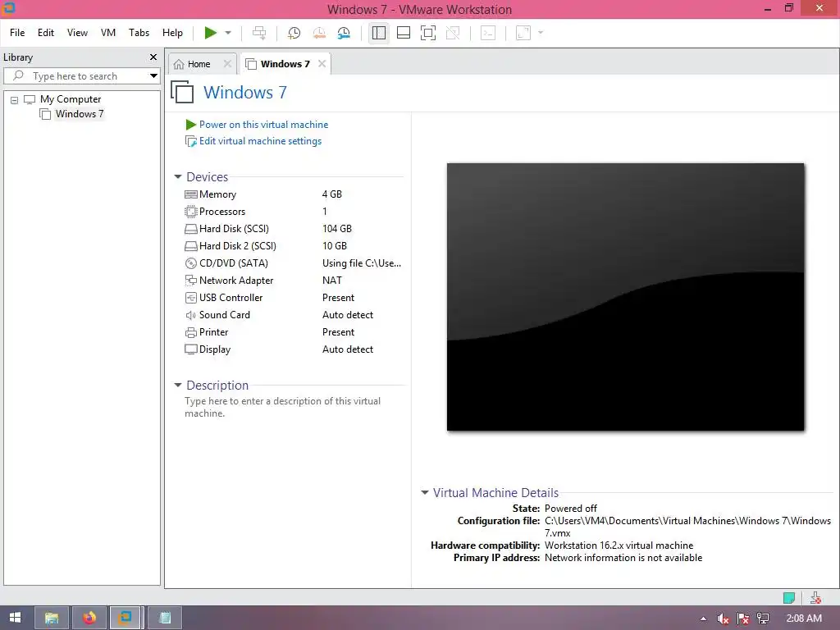Click the USB Controller icon
840x630 pixels.
click(190, 297)
